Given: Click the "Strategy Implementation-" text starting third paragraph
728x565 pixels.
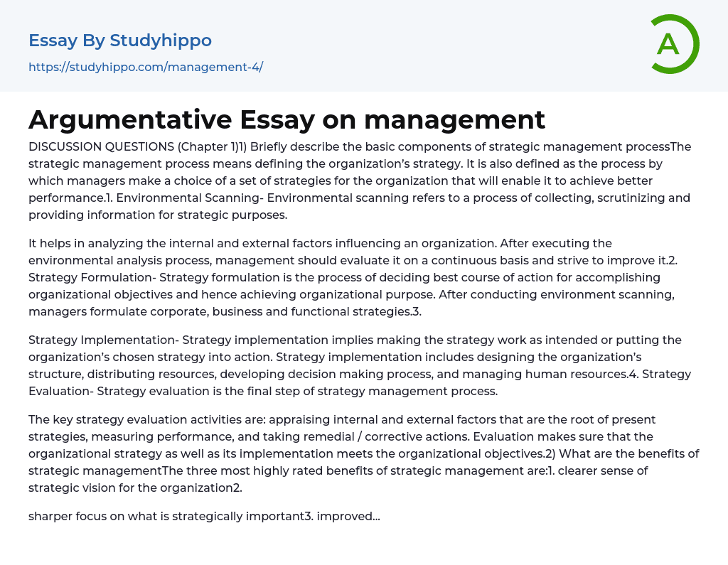Looking at the screenshot, I should tap(108, 340).
